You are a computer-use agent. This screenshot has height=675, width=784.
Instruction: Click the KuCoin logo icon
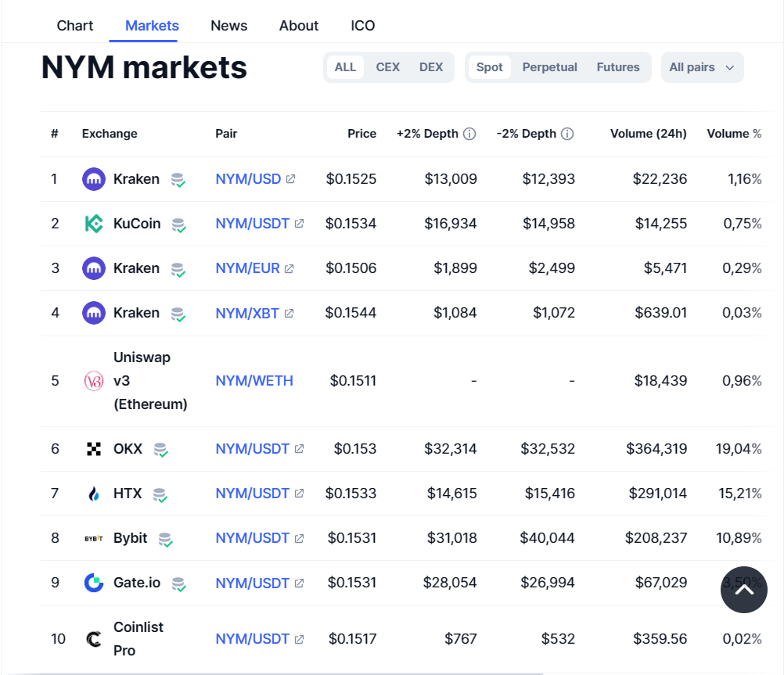(93, 224)
